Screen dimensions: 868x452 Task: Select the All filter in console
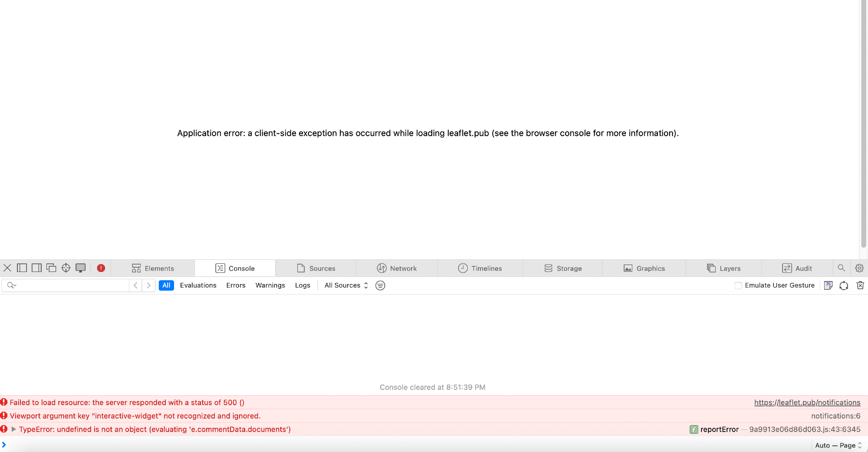point(166,285)
